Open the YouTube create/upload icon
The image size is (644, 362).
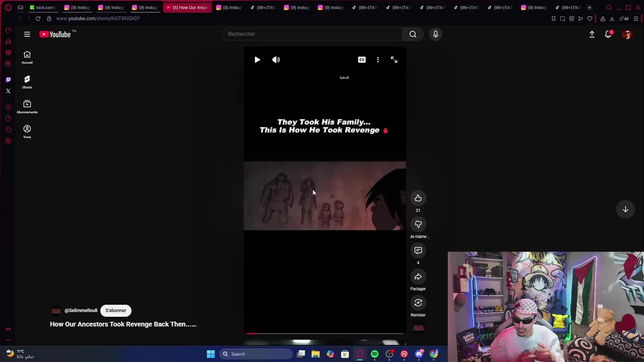592,34
